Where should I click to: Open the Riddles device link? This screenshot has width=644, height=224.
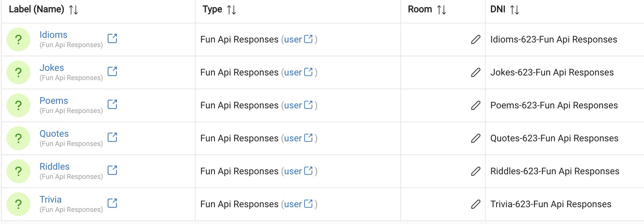pyautogui.click(x=54, y=166)
